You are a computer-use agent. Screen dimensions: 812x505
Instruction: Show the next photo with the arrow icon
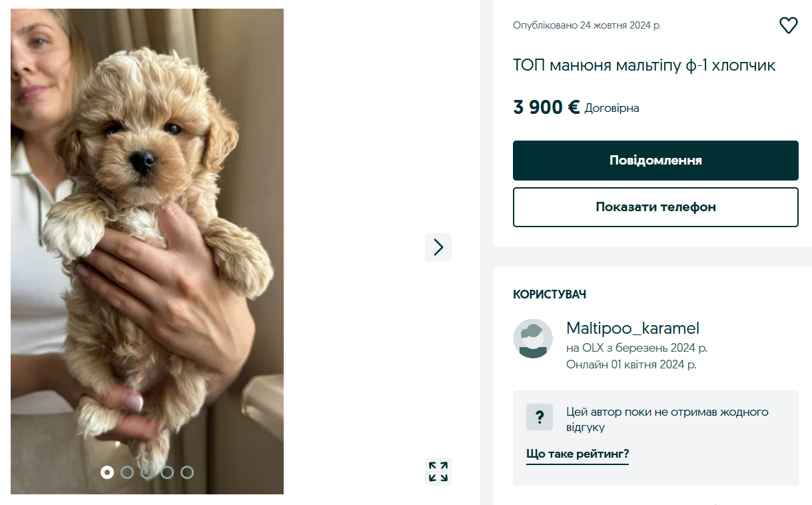(438, 247)
